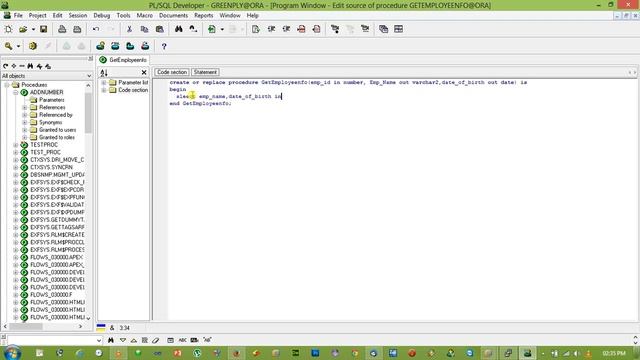Select the GetEmployeeinfo window tab

pos(123,60)
